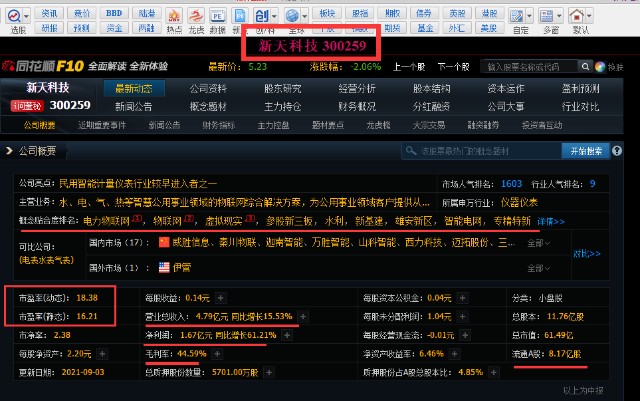The width and height of the screenshot is (640, 401).
Task: Click the 美股 toolbar button
Action: (489, 28)
